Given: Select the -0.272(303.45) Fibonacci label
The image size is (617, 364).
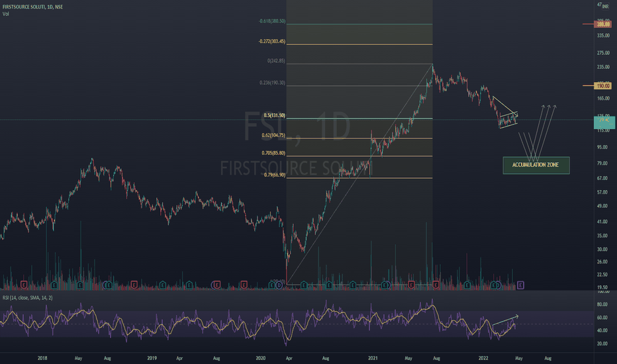Looking at the screenshot, I should (272, 41).
